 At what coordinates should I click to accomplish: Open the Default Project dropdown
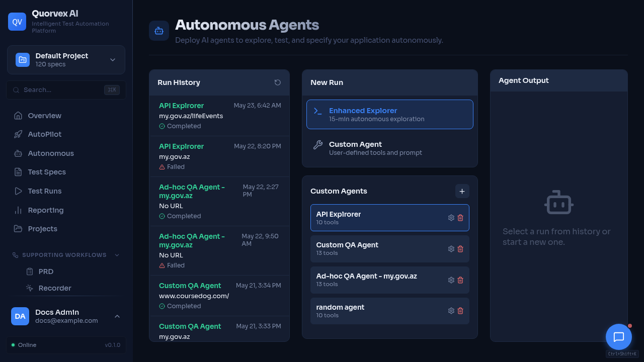(x=66, y=60)
